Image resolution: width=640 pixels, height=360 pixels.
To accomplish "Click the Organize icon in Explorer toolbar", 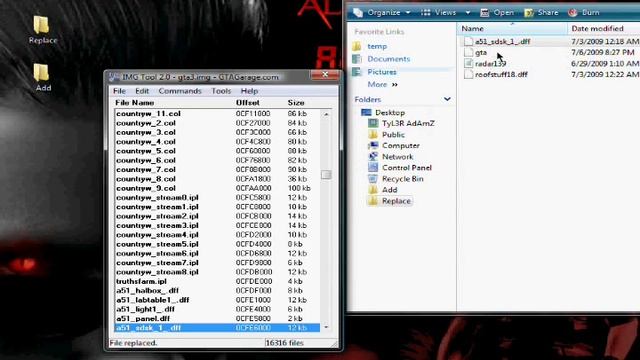I will coord(358,13).
